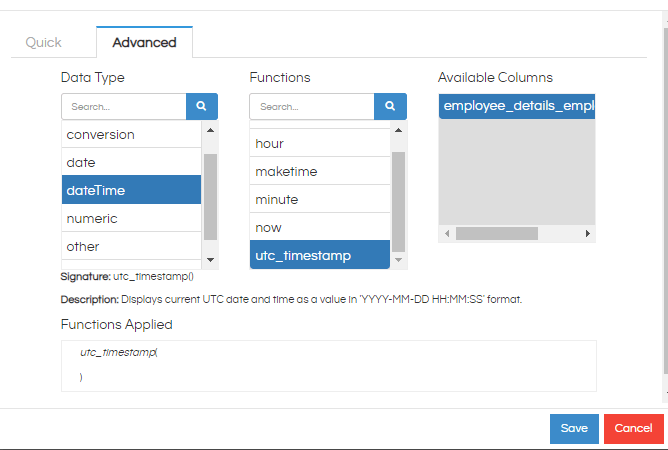
Task: Click the Available Columns right scroll arrow
Action: [x=587, y=234]
